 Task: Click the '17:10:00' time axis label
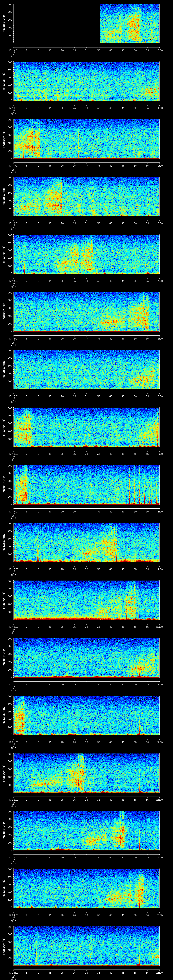[13, 108]
